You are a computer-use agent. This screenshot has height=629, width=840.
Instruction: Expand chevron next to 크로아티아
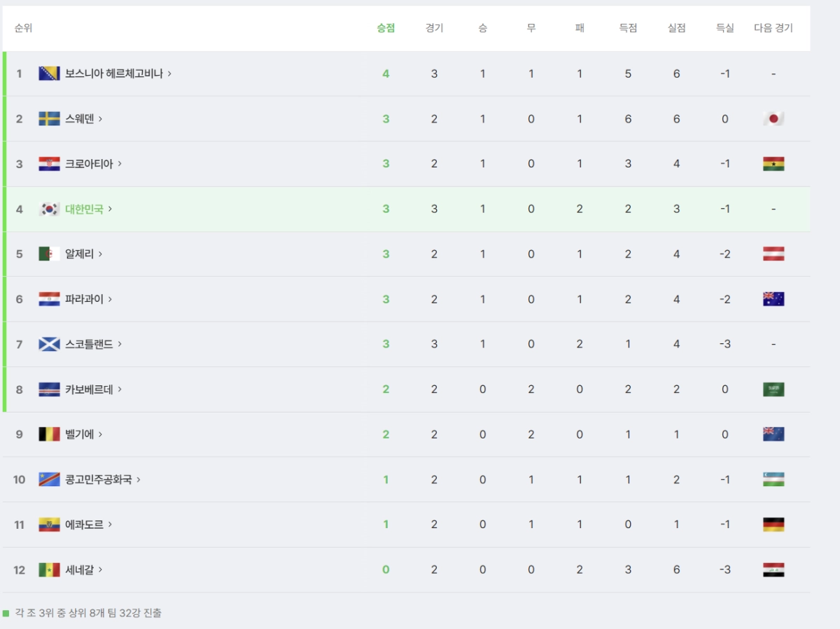(x=120, y=164)
